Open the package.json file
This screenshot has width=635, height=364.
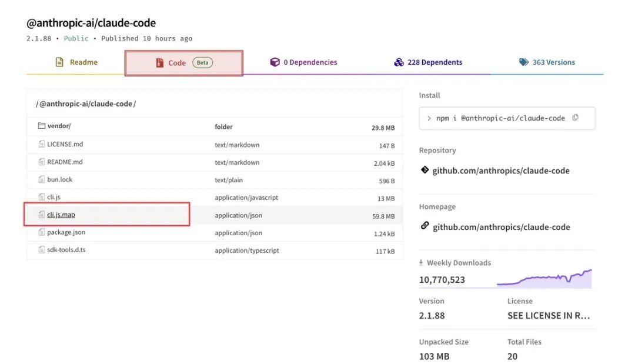coord(66,232)
